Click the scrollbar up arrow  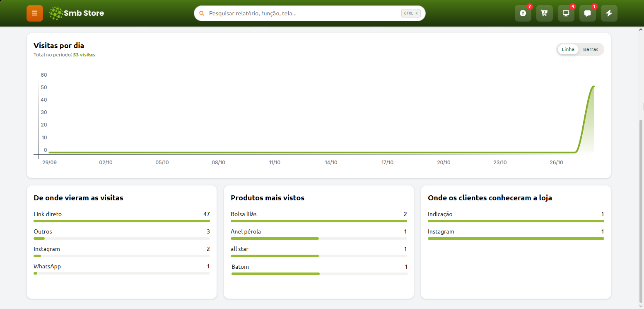click(642, 30)
